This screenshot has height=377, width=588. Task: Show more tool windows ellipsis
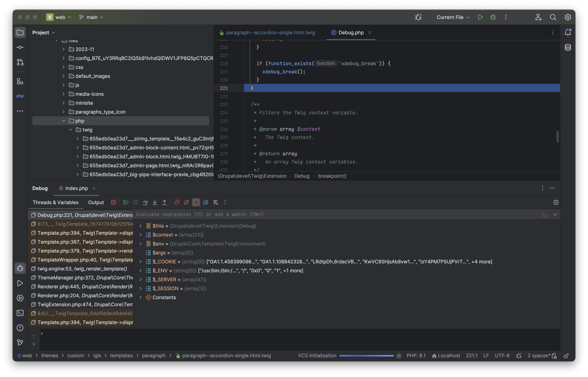[20, 111]
